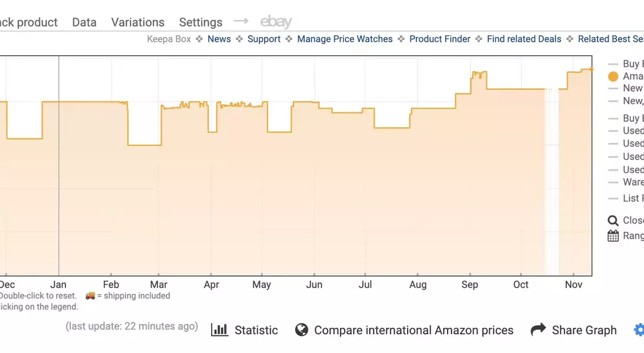Switch to the Track product tab
This screenshot has width=644, height=353.
pos(28,22)
